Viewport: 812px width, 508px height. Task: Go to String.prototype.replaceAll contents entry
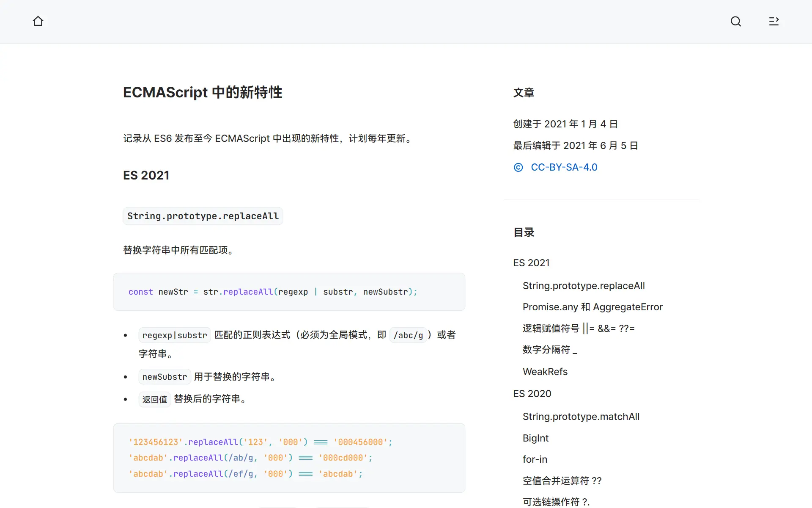[583, 286]
